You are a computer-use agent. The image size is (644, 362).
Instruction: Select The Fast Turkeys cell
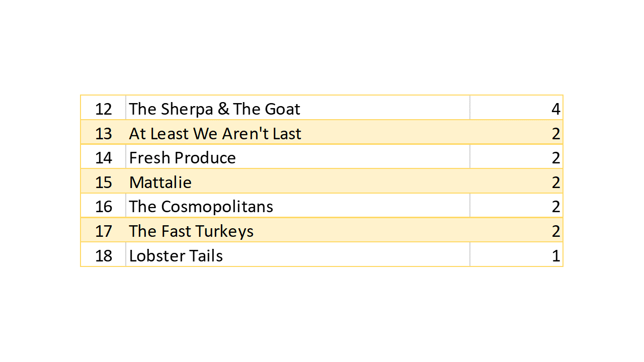(191, 231)
